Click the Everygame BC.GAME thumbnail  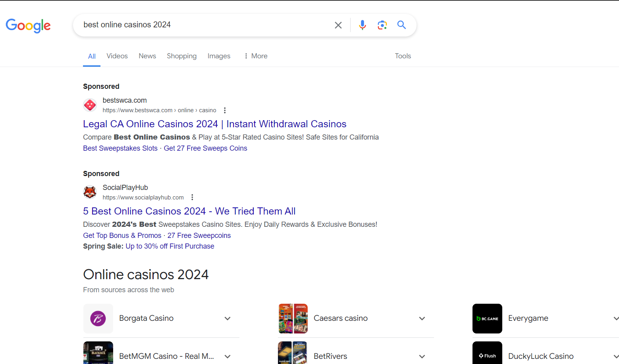[x=487, y=318]
